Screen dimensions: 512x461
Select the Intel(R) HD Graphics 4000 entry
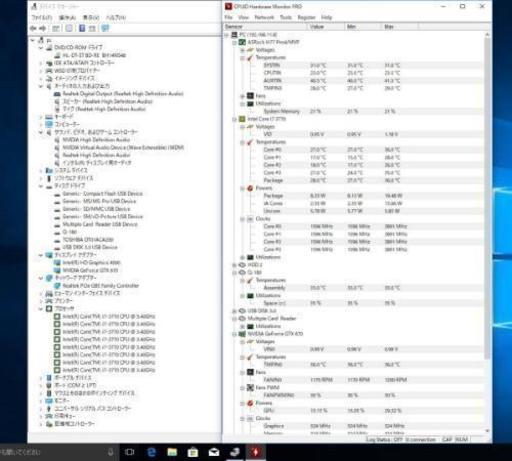(91, 263)
